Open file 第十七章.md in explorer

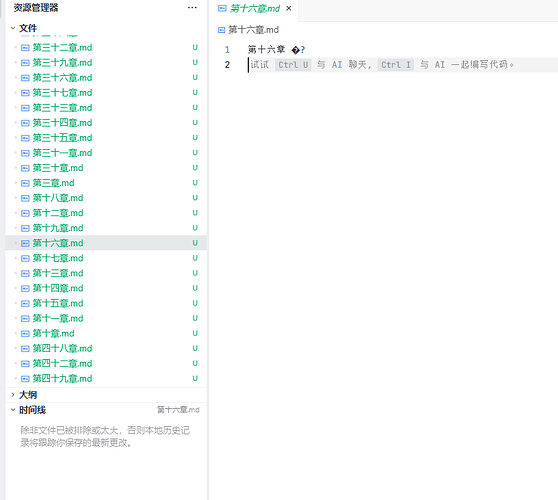[106, 258]
